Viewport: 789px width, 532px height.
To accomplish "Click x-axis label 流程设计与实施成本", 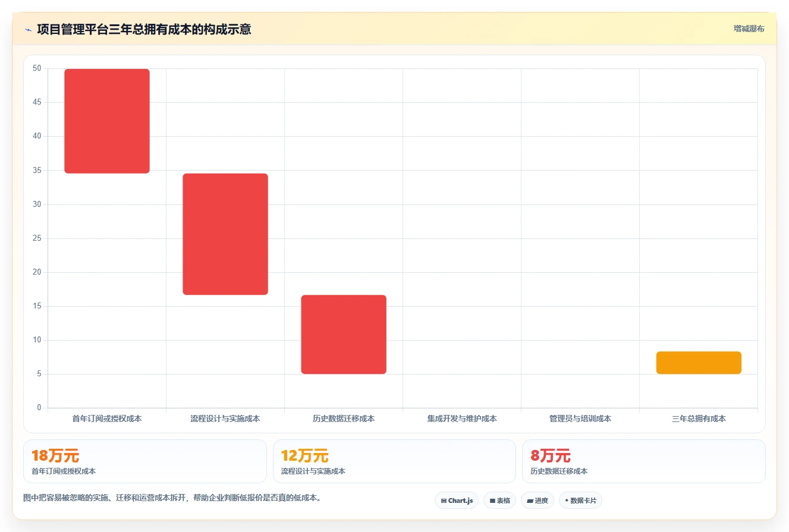I will tap(225, 418).
